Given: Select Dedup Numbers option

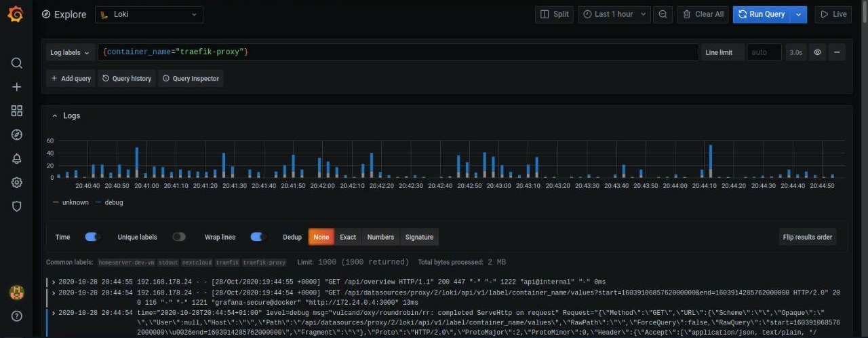Looking at the screenshot, I should click(x=380, y=237).
